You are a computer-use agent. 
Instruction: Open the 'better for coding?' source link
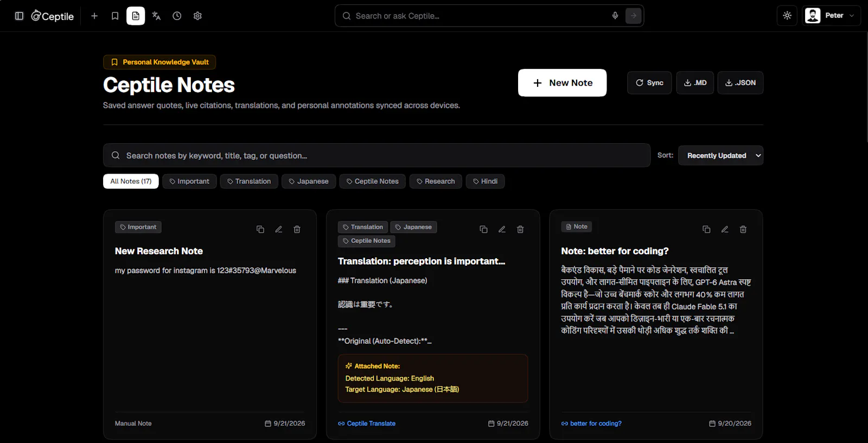point(591,423)
